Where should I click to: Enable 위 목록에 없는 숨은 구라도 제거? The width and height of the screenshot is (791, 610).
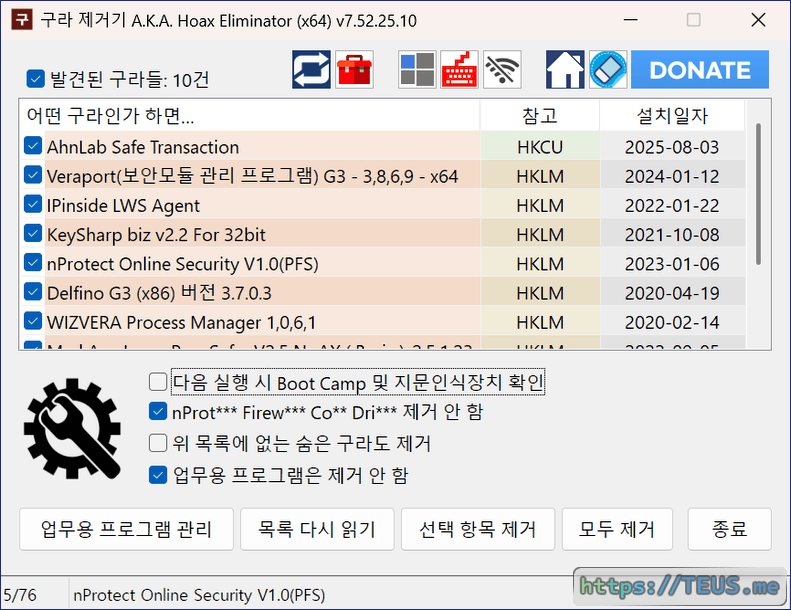[158, 443]
